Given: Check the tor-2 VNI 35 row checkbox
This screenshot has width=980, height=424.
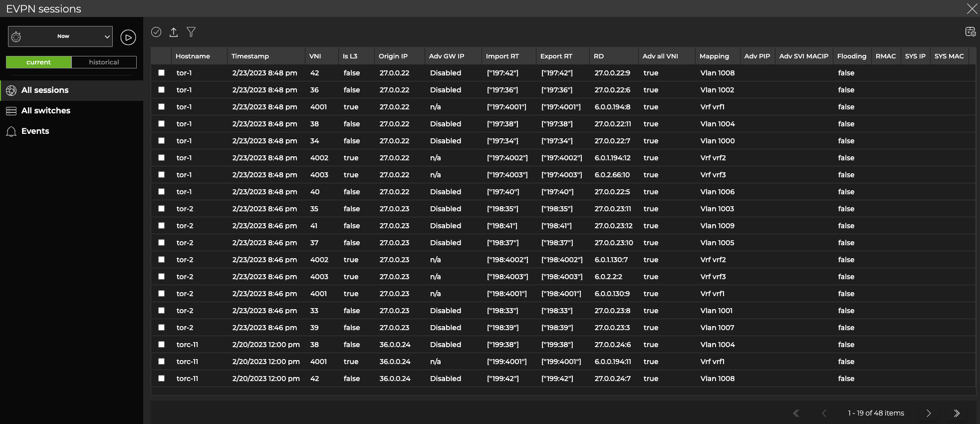Looking at the screenshot, I should click(x=161, y=209).
